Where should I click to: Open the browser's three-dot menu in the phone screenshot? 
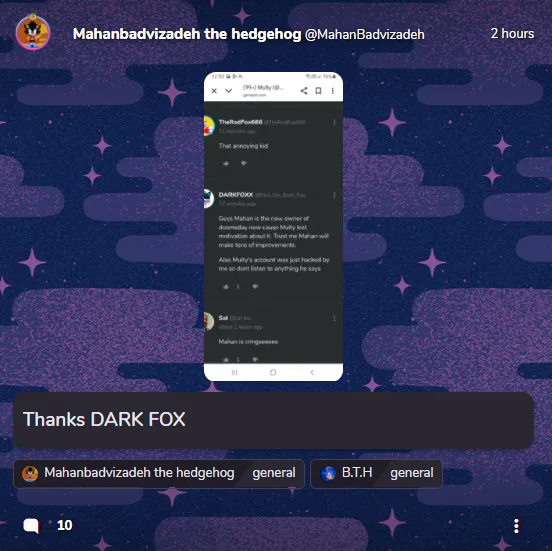[333, 91]
